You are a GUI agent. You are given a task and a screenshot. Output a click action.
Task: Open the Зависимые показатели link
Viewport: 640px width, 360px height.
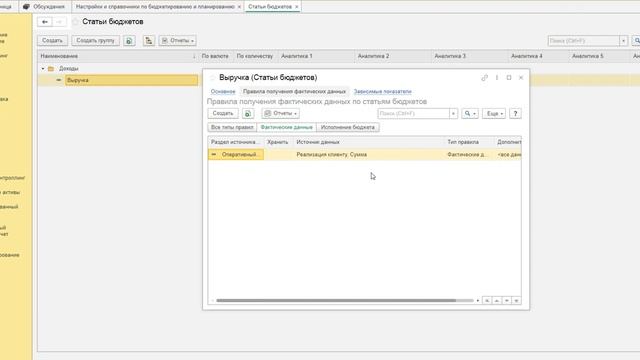point(382,91)
